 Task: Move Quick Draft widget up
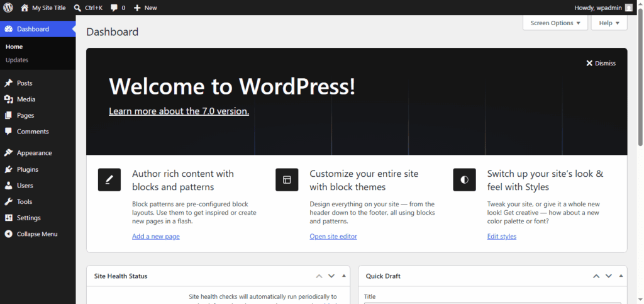tap(596, 276)
